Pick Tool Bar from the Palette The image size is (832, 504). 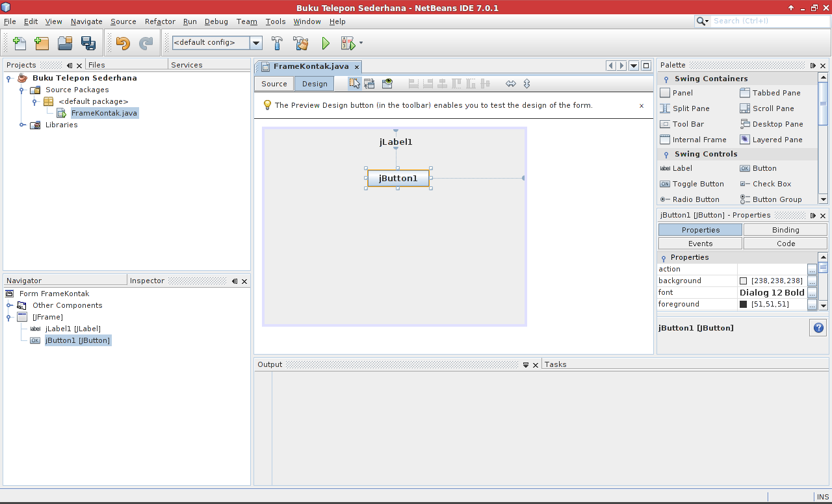click(682, 124)
